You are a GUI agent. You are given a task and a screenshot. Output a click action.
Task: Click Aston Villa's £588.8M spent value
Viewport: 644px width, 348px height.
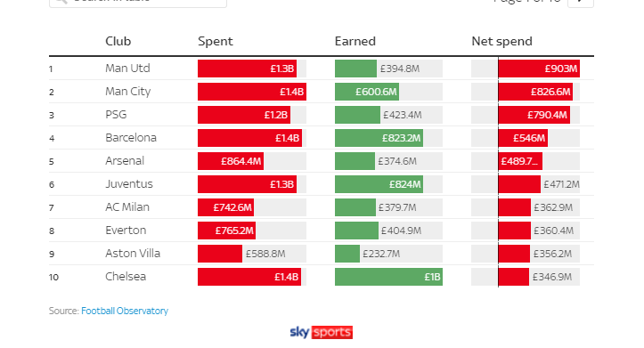tap(265, 254)
